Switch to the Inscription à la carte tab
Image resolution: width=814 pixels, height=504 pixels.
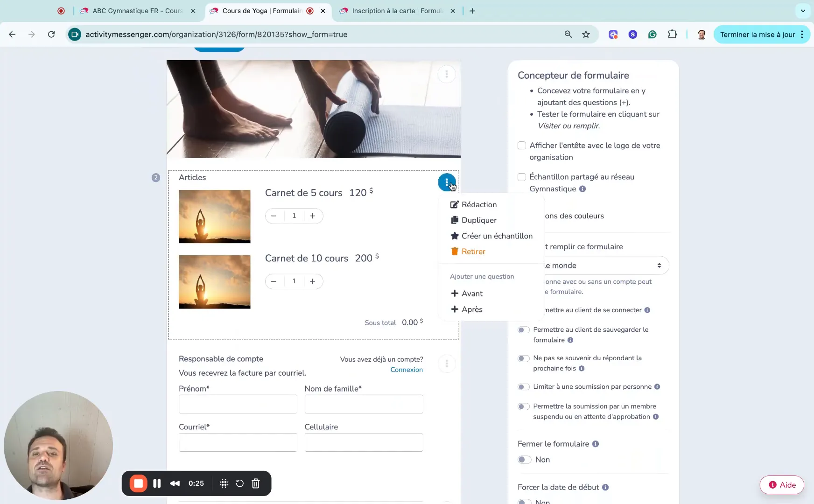click(394, 11)
